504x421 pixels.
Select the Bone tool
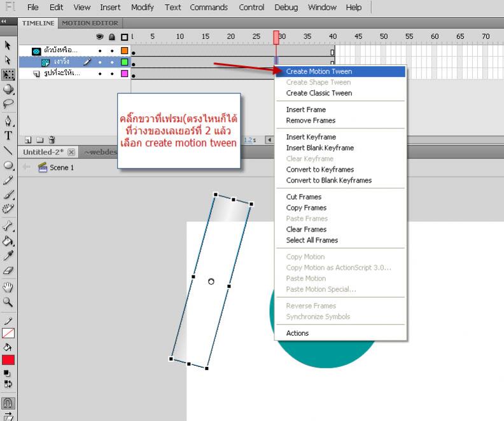(x=8, y=226)
